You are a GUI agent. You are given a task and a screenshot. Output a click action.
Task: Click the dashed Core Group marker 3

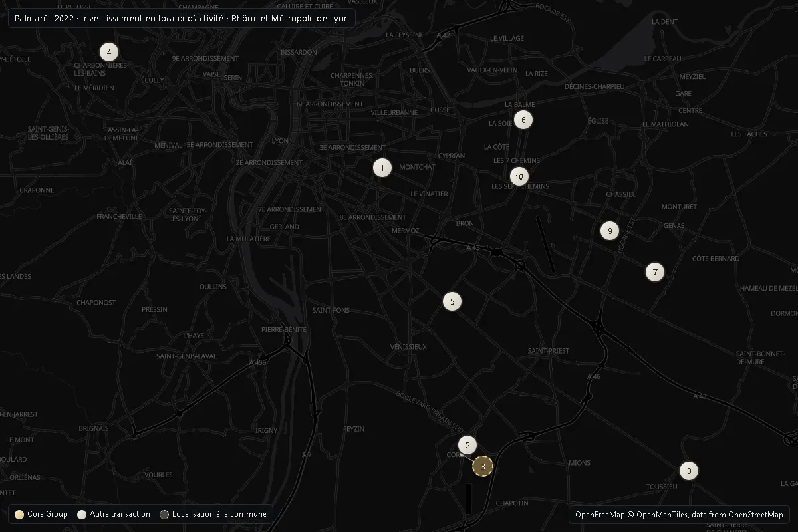click(x=483, y=466)
